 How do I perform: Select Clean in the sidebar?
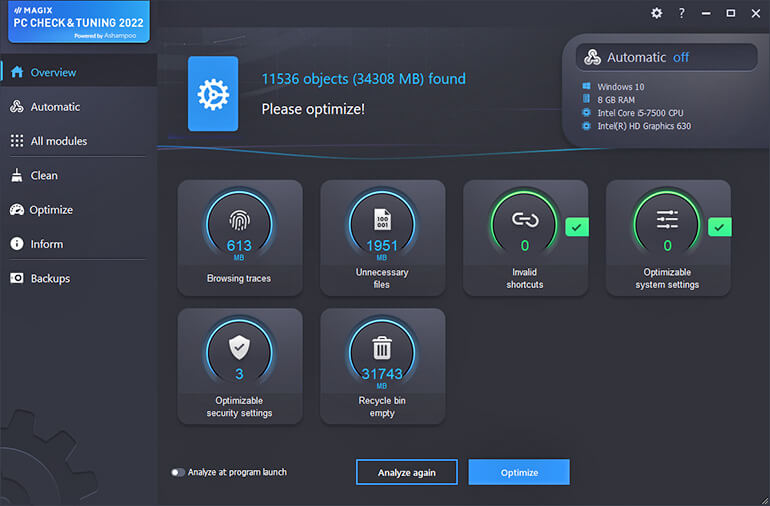click(x=44, y=175)
